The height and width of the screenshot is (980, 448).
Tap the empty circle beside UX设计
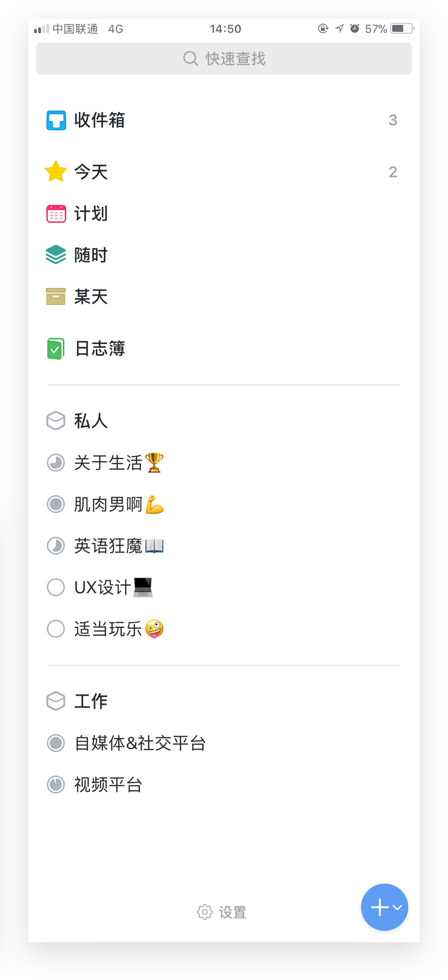(56, 587)
